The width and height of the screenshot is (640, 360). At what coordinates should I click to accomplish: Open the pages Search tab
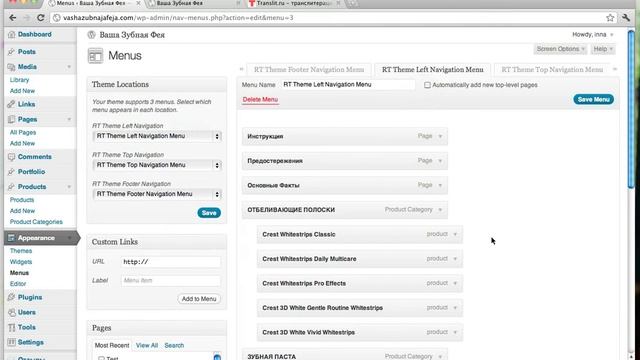(x=174, y=345)
